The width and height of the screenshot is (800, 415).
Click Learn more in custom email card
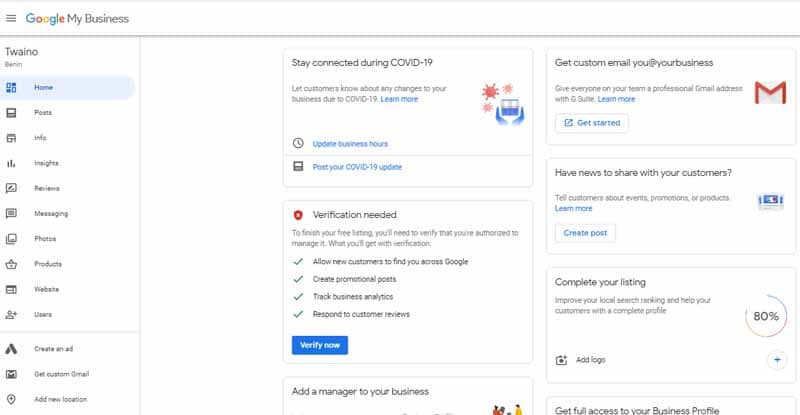tap(616, 99)
